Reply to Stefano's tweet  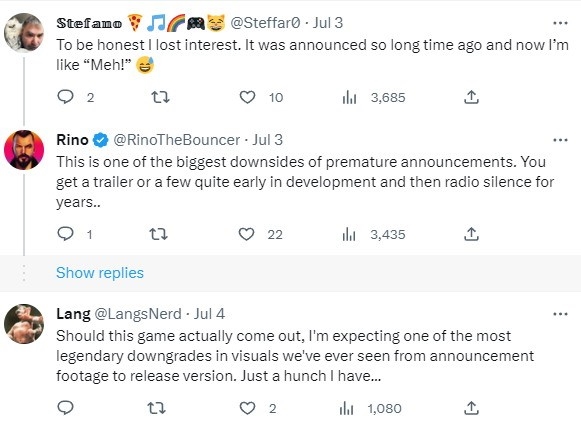(x=66, y=97)
